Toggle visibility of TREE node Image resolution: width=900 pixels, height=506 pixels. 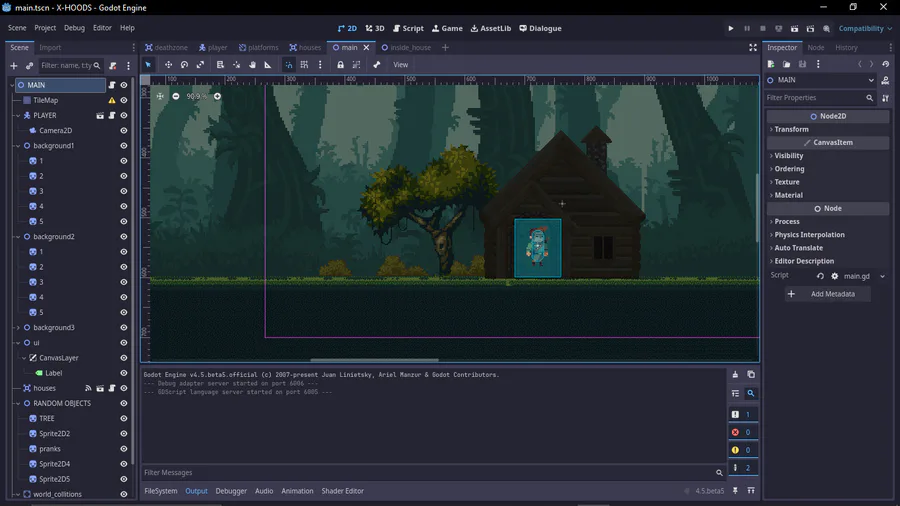[123, 419]
